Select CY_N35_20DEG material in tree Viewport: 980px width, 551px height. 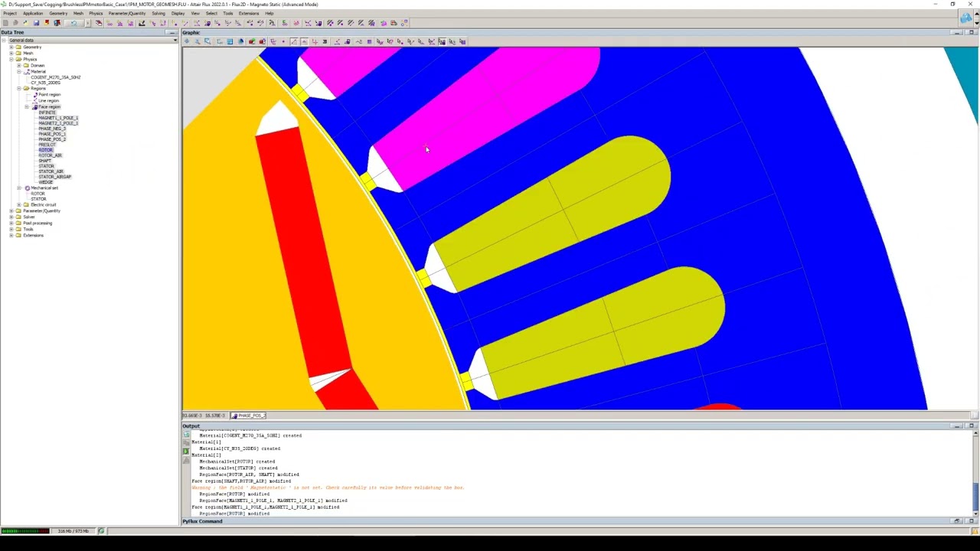coord(46,83)
